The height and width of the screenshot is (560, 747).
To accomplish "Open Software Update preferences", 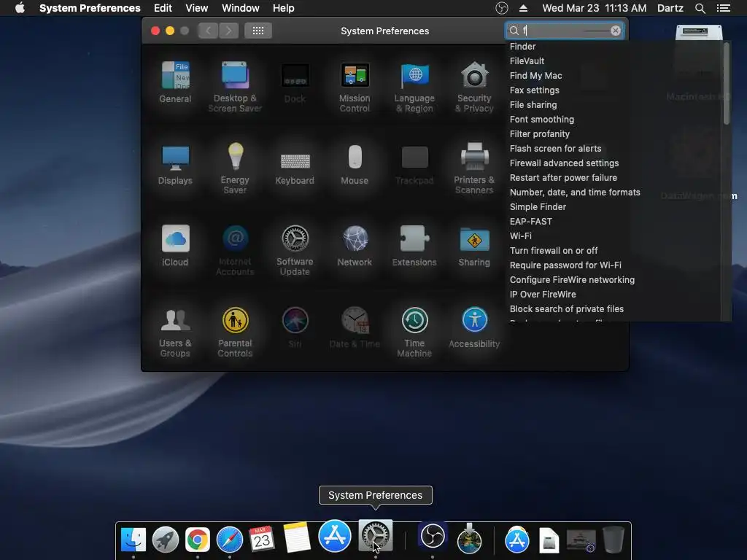I will pos(295,250).
